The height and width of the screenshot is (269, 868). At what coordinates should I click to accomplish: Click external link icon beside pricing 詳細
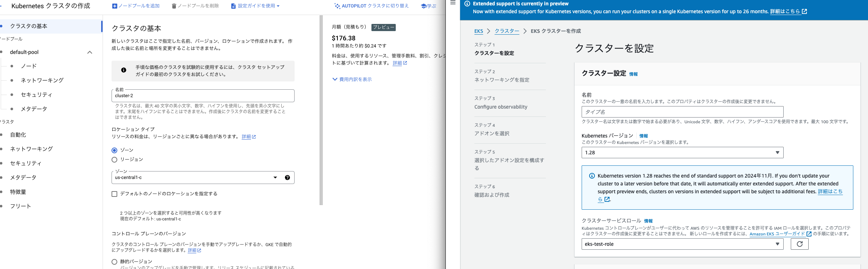405,63
